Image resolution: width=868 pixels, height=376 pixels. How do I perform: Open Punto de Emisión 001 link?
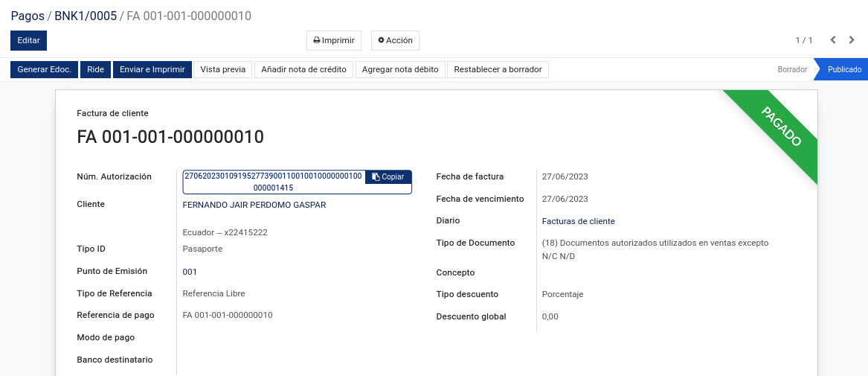click(x=190, y=272)
